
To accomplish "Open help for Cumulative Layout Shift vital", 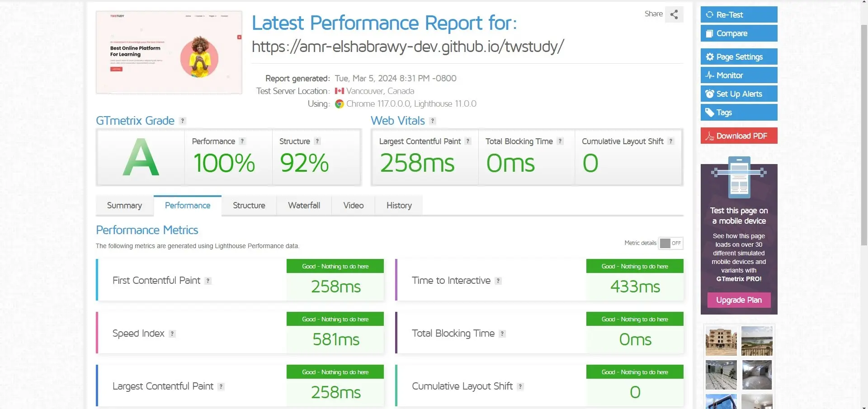I will pyautogui.click(x=671, y=141).
